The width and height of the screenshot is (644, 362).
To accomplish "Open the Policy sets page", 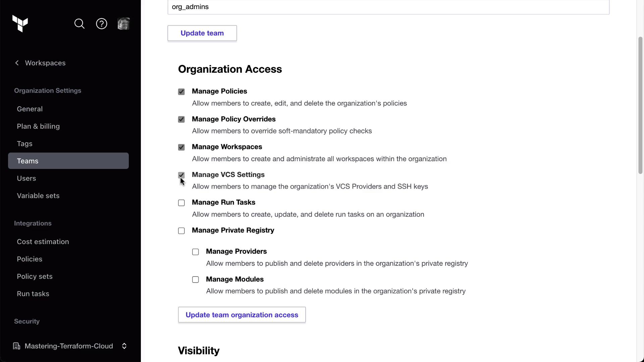I will [x=35, y=277].
